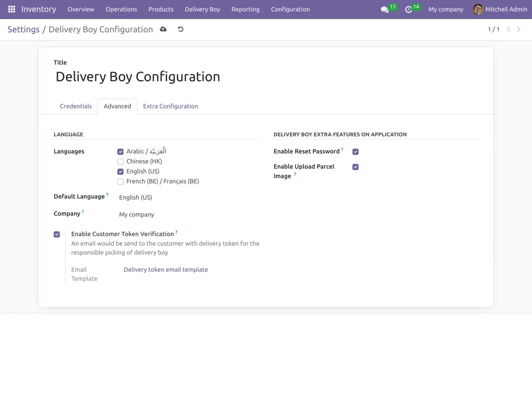Open the Delivery Boy menu
The height and width of the screenshot is (418, 532).
point(202,9)
